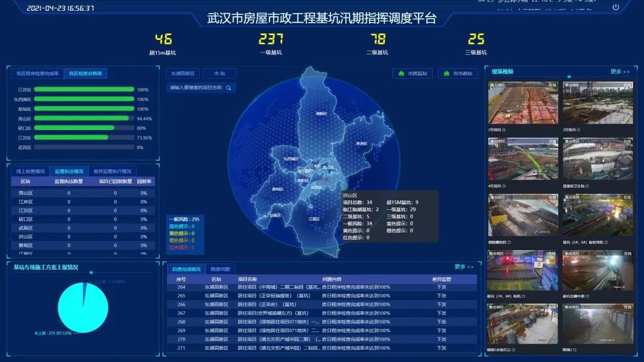
Task: Open the 基坑北侧中部 video thumbnail
Action: coord(597,270)
